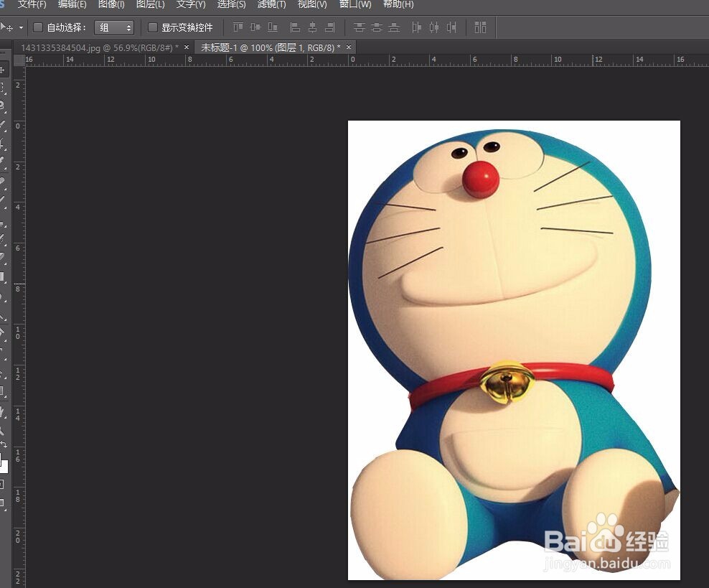The width and height of the screenshot is (709, 588).
Task: Toggle Quick Mask mode icon
Action: click(x=2, y=485)
